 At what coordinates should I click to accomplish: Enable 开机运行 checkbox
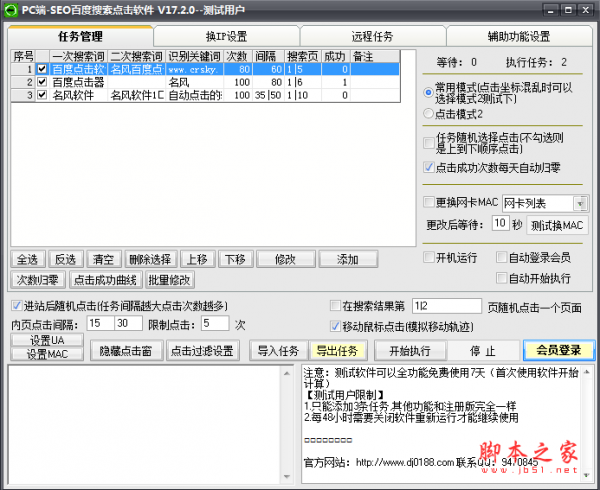click(429, 257)
